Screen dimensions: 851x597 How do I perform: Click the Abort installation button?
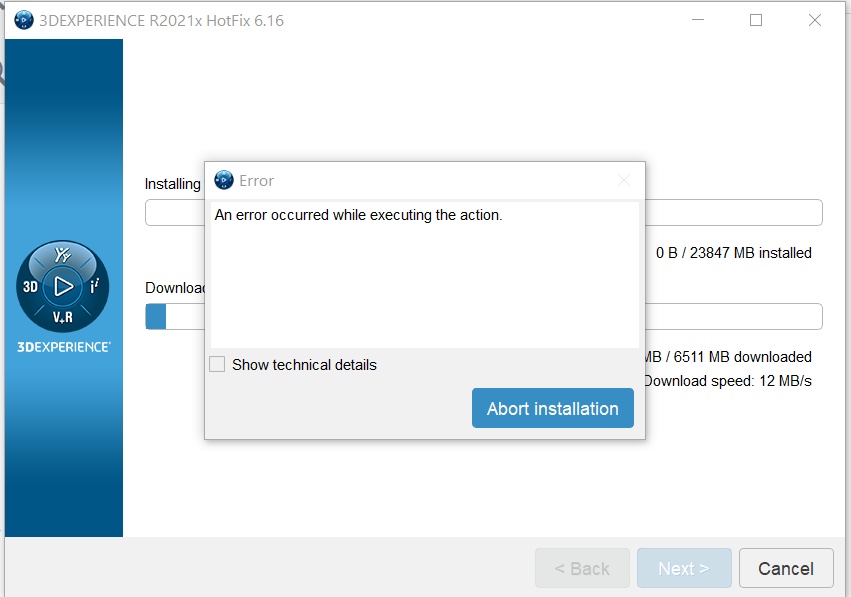click(x=552, y=408)
